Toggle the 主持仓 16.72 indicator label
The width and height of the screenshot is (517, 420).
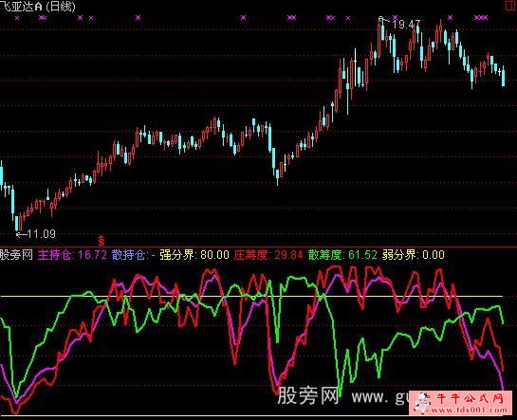(x=72, y=255)
